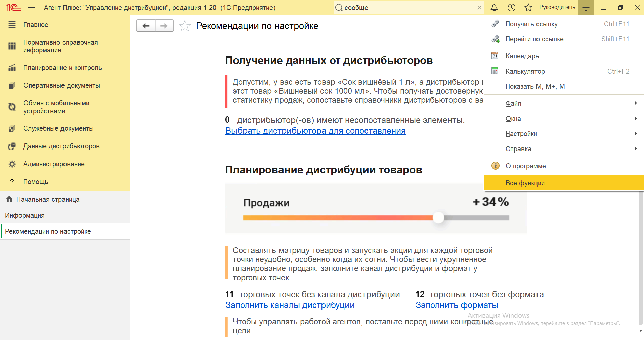Click Заполнить форматы link

457,305
